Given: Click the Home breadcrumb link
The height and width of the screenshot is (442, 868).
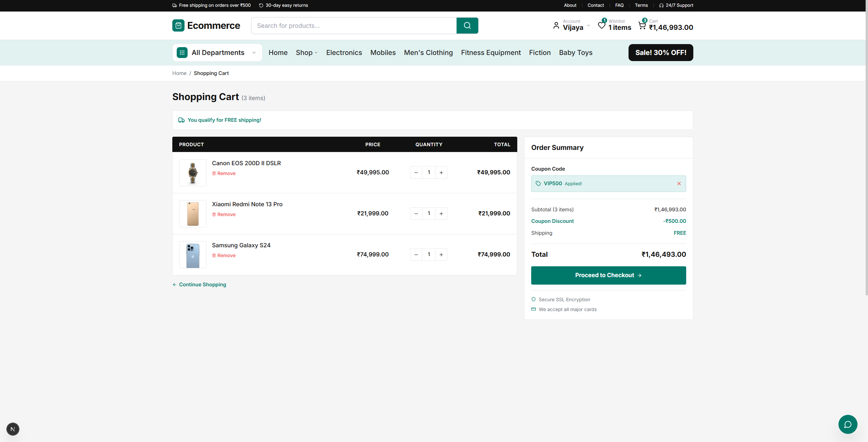Looking at the screenshot, I should click(x=179, y=73).
